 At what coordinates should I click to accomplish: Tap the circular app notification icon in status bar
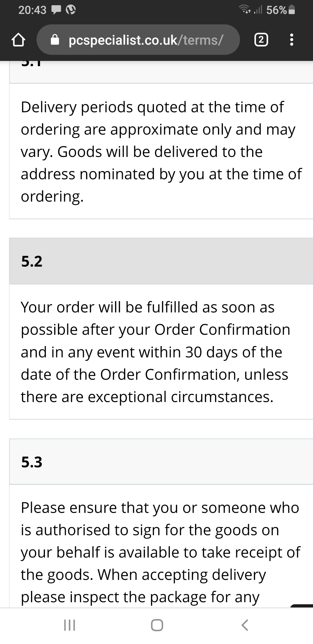(x=71, y=10)
